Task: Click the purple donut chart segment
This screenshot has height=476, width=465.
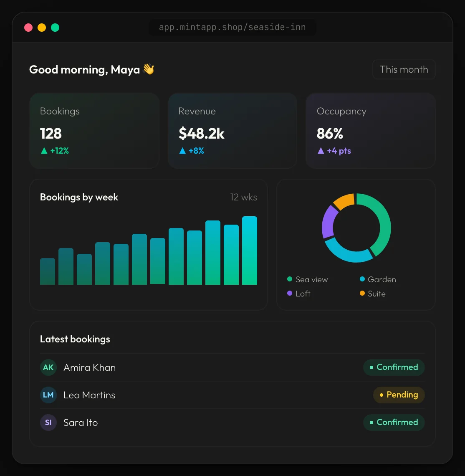Action: (328, 223)
